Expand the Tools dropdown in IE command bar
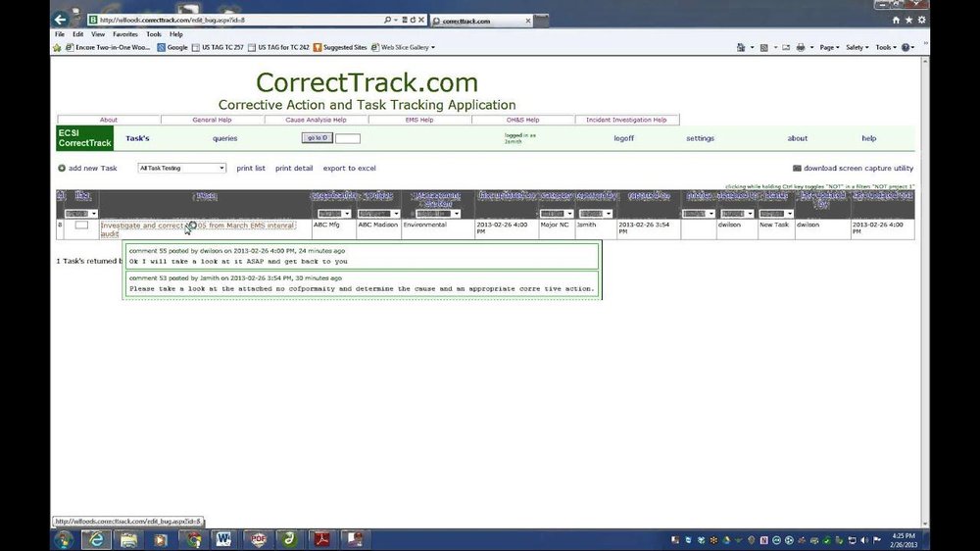The height and width of the screenshot is (551, 980). point(886,47)
